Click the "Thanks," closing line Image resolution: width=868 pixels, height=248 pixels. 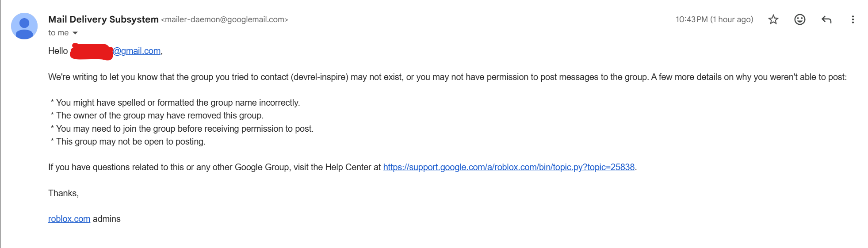pyautogui.click(x=63, y=193)
